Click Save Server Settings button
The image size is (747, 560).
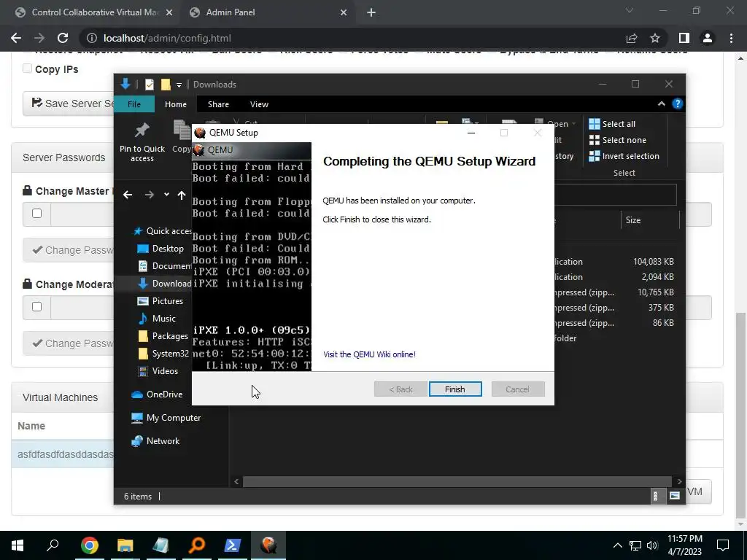[x=68, y=104]
